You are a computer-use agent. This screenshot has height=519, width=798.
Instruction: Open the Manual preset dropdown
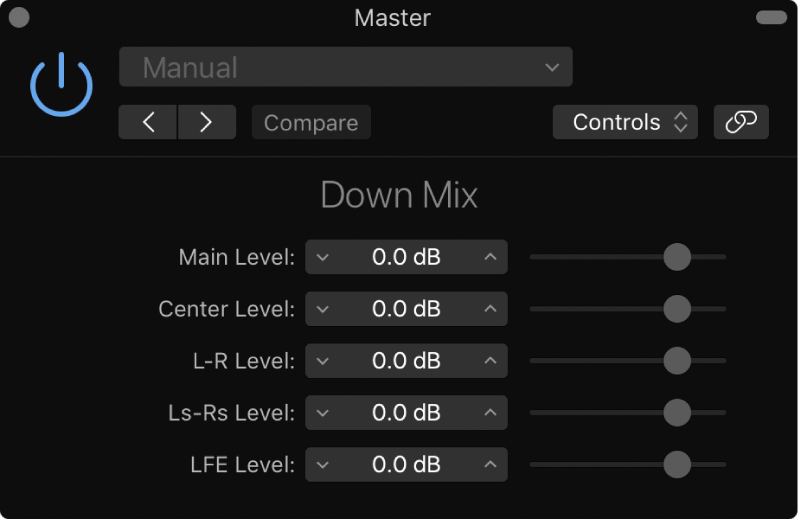point(345,68)
